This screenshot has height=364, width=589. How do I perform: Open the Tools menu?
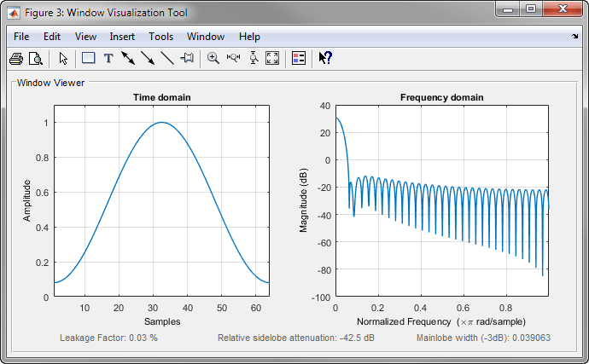[160, 37]
